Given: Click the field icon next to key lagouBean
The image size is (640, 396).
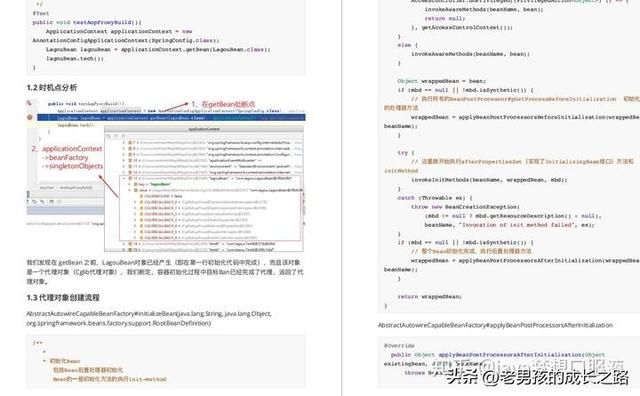Looking at the screenshot, I should click(137, 185).
